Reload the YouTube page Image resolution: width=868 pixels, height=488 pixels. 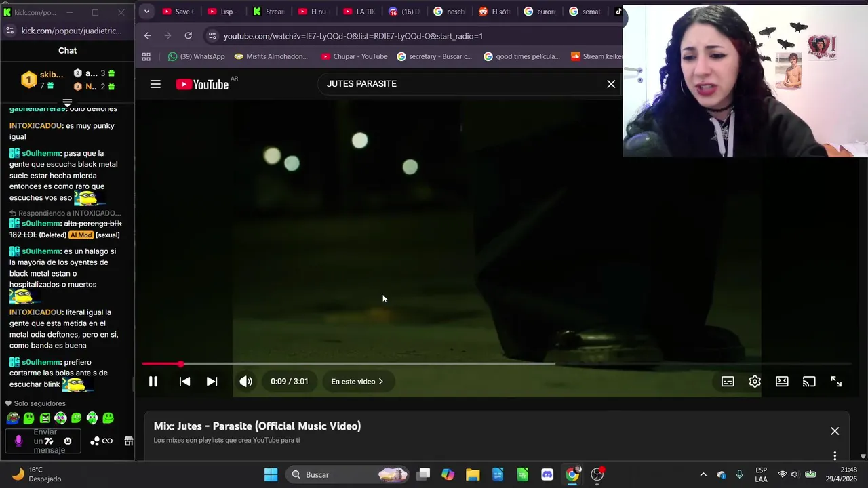tap(189, 36)
